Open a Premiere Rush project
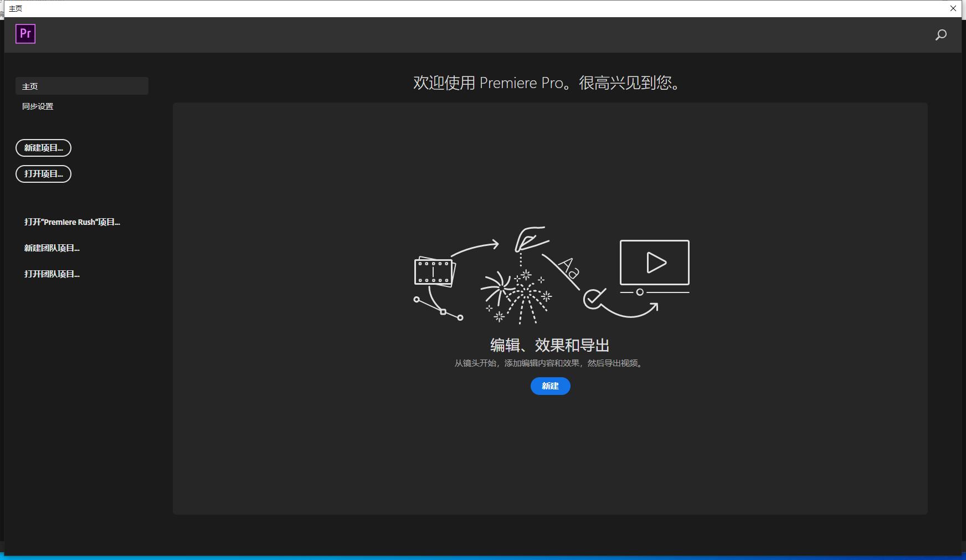The width and height of the screenshot is (966, 560). point(72,222)
